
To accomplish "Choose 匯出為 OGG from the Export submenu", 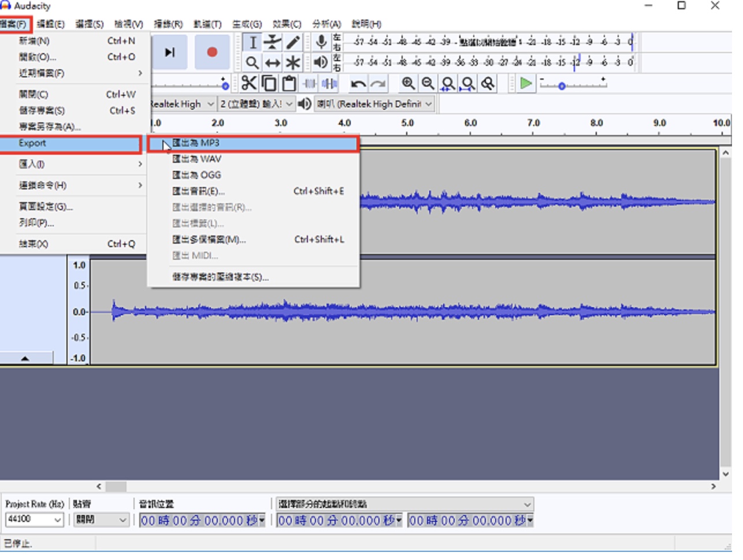I will click(254, 176).
